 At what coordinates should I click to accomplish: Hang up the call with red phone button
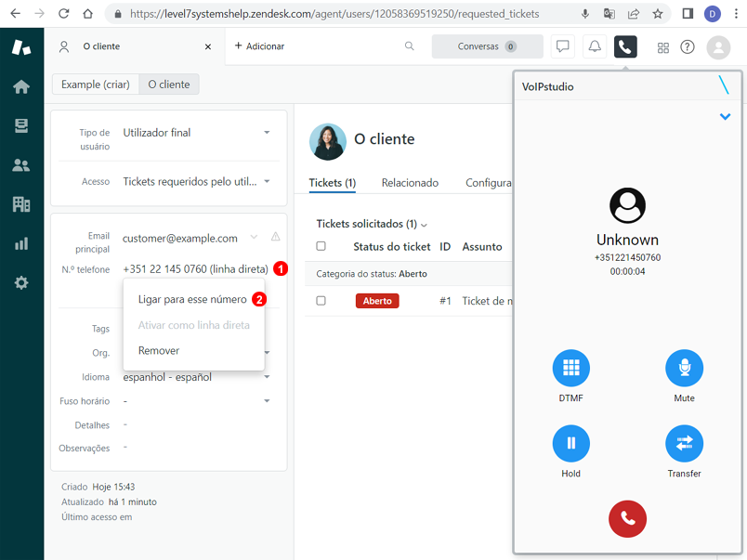[627, 518]
